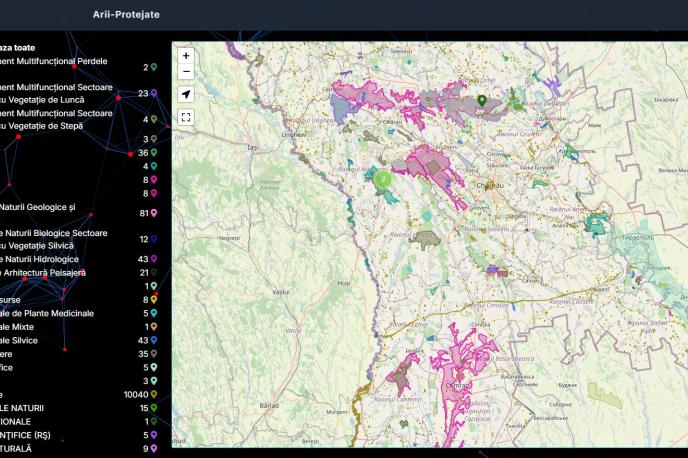This screenshot has height=458, width=688.
Task: Click the green pin beside count 36
Action: pos(154,153)
